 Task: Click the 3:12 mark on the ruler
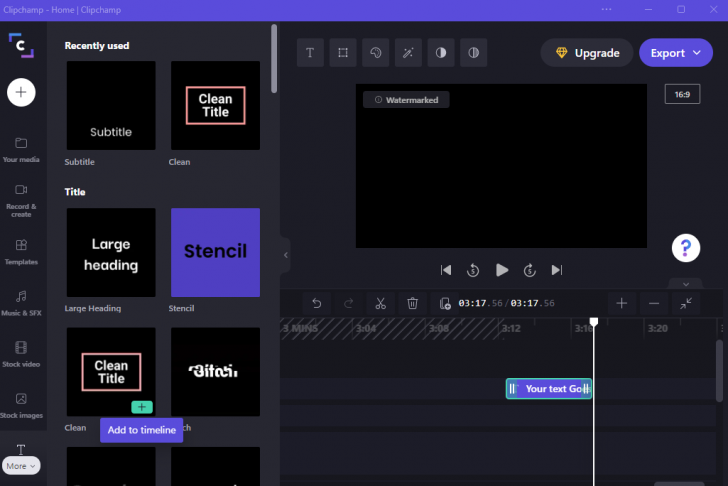pos(511,329)
